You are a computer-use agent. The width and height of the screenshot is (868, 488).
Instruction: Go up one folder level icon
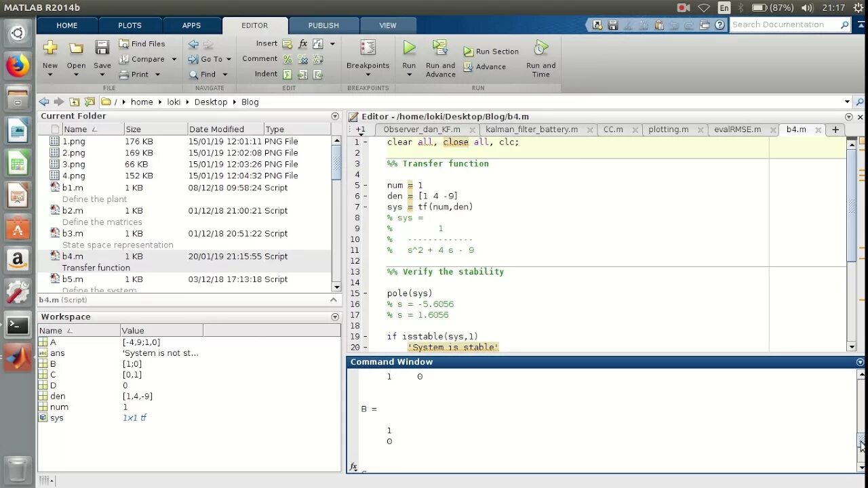75,102
